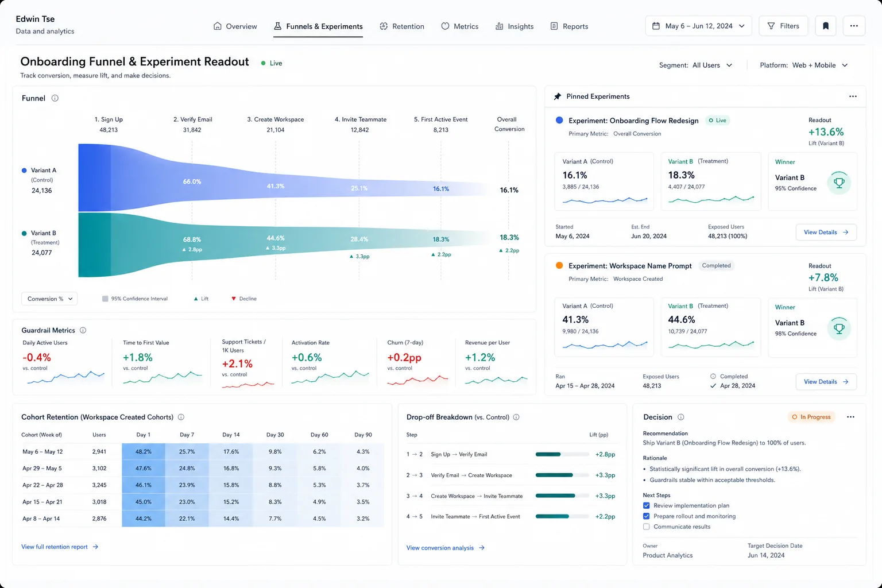The image size is (882, 588).
Task: Click the Filters button
Action: click(783, 26)
